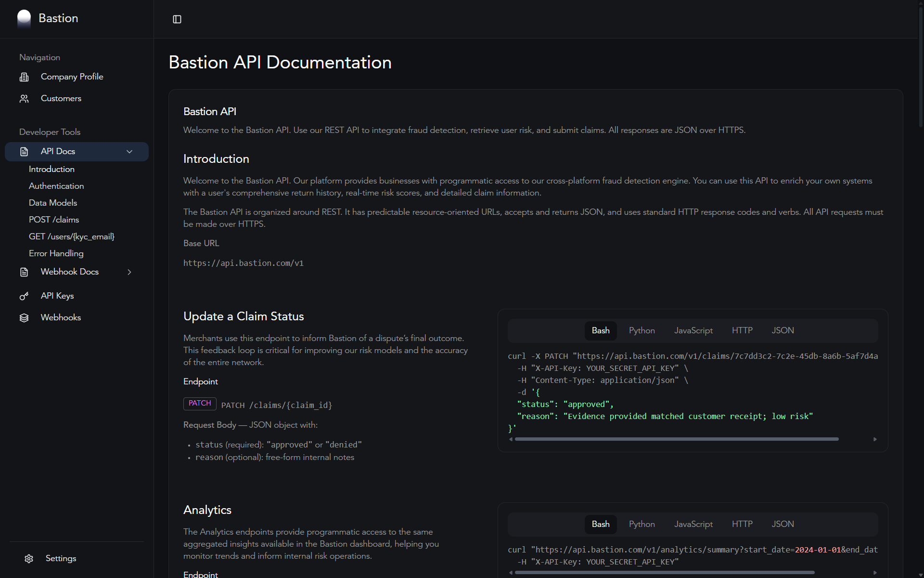Image resolution: width=924 pixels, height=578 pixels.
Task: Go to Authentication docs section
Action: [56, 186]
